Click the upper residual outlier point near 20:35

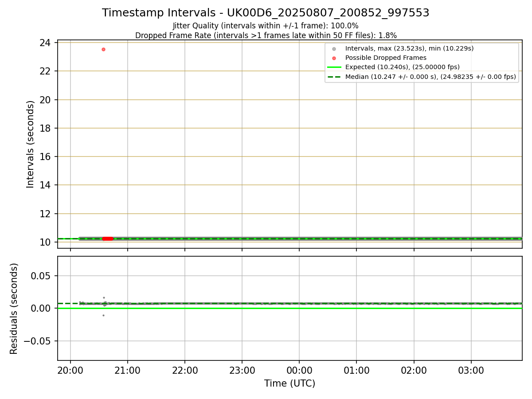(x=104, y=297)
